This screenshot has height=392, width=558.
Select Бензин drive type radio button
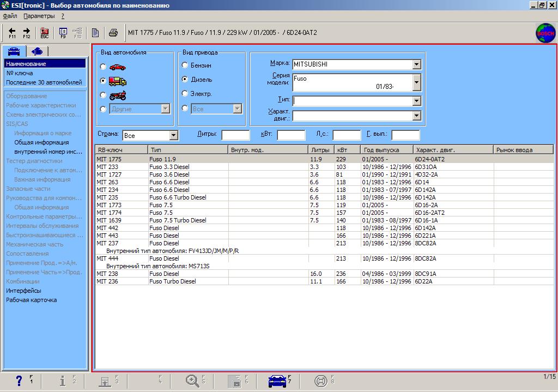coord(185,65)
